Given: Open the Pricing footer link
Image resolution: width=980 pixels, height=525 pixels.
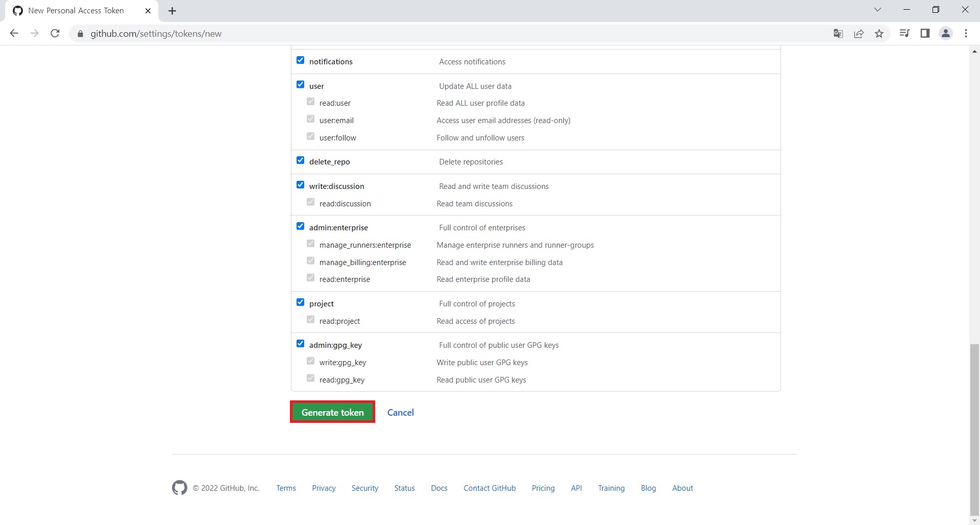Looking at the screenshot, I should 544,488.
